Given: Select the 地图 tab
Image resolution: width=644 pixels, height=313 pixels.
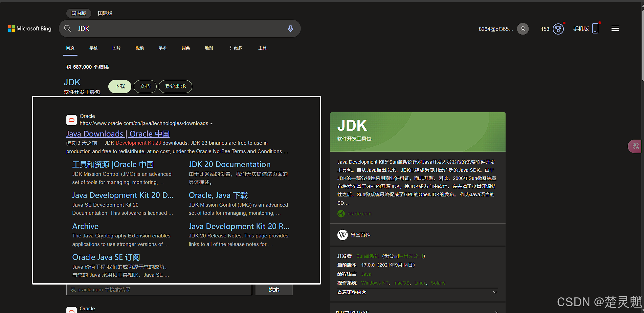Looking at the screenshot, I should pos(209,48).
